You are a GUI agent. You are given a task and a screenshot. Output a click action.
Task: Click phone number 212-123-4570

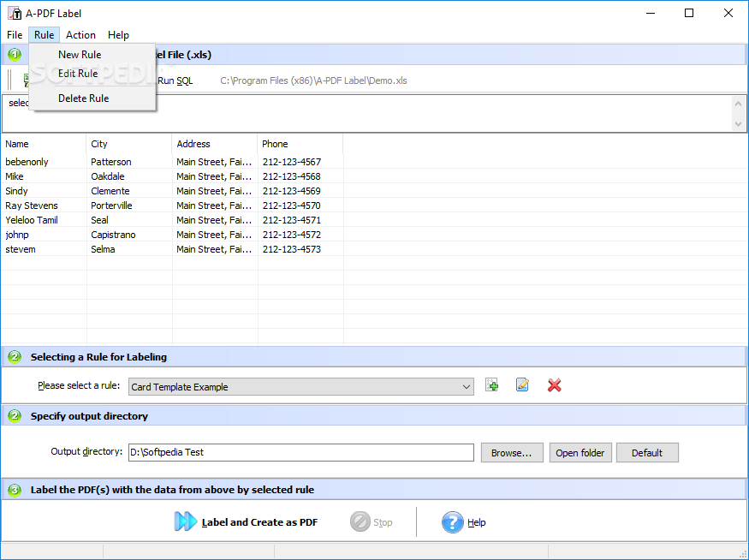point(291,206)
